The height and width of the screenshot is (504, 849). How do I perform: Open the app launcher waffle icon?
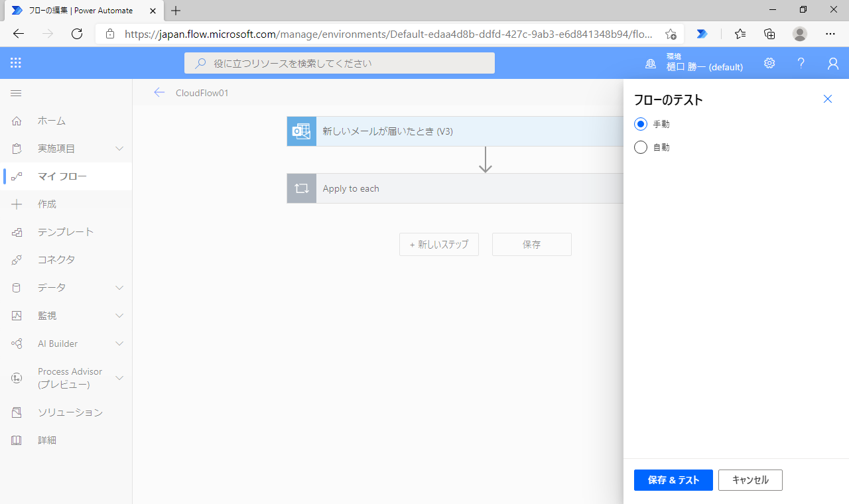(16, 63)
